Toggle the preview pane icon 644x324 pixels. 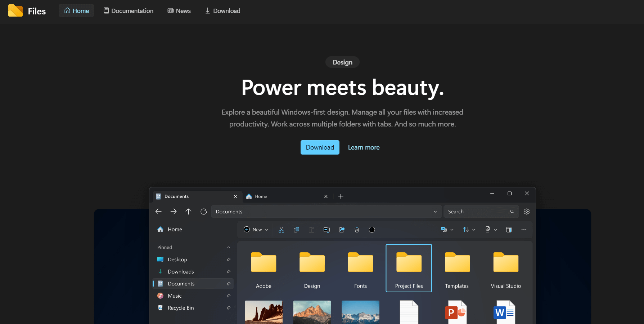[509, 230]
